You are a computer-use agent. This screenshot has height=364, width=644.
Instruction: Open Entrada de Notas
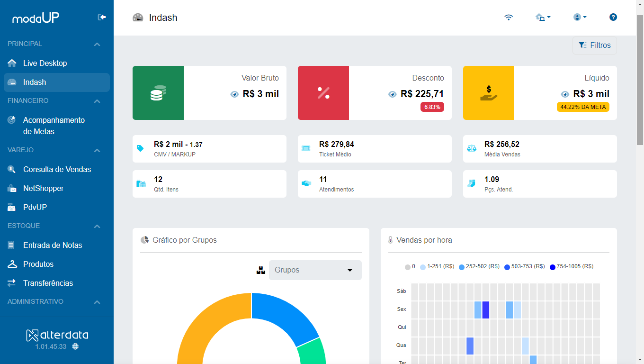(x=57, y=245)
